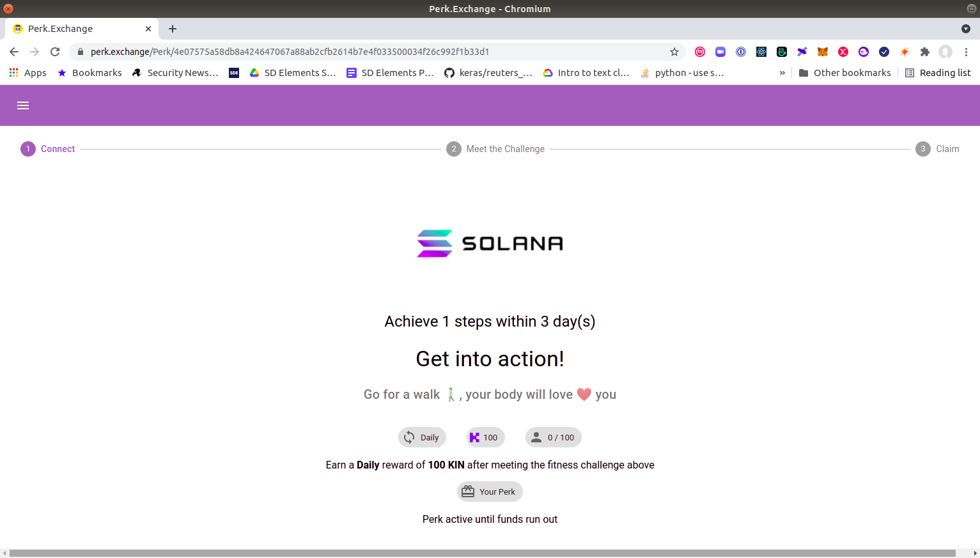Switch to the Perk.Exchange tab
The height and width of the screenshot is (558, 980).
click(x=81, y=29)
